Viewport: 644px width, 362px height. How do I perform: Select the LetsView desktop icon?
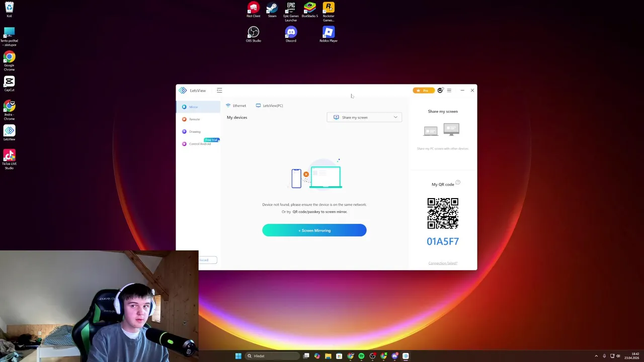click(9, 133)
